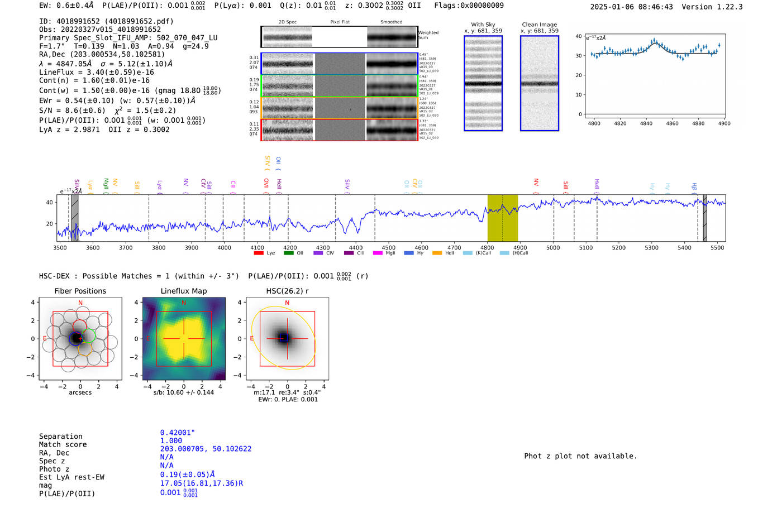
Task: Click the "EWr: 0, PLAE: 0.001" caption
Action: click(x=288, y=399)
